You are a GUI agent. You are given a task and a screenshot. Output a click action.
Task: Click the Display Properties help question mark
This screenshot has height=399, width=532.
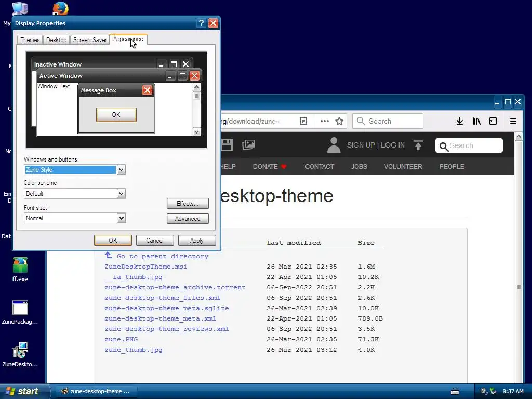[201, 23]
